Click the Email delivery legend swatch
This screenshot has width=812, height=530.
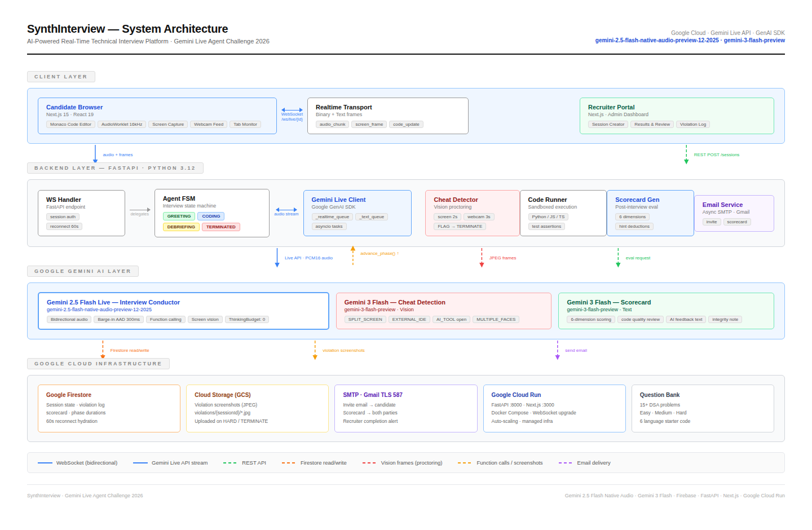tap(565, 463)
